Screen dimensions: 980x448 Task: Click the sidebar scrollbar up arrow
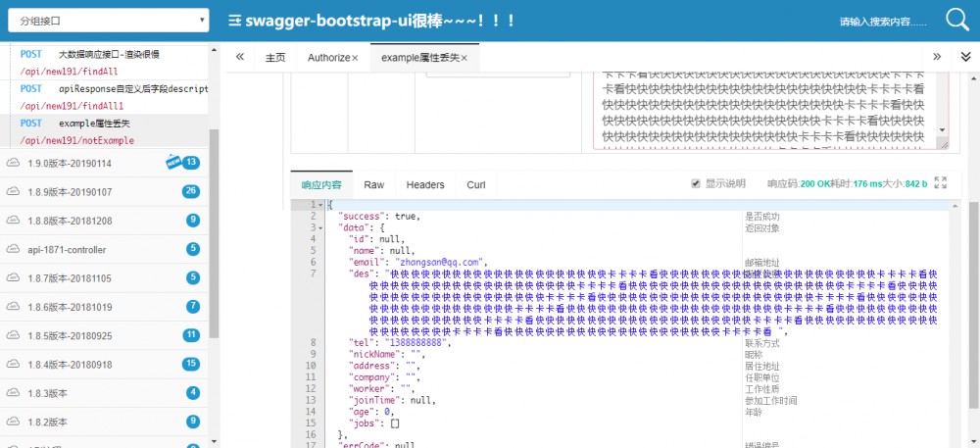[215, 50]
